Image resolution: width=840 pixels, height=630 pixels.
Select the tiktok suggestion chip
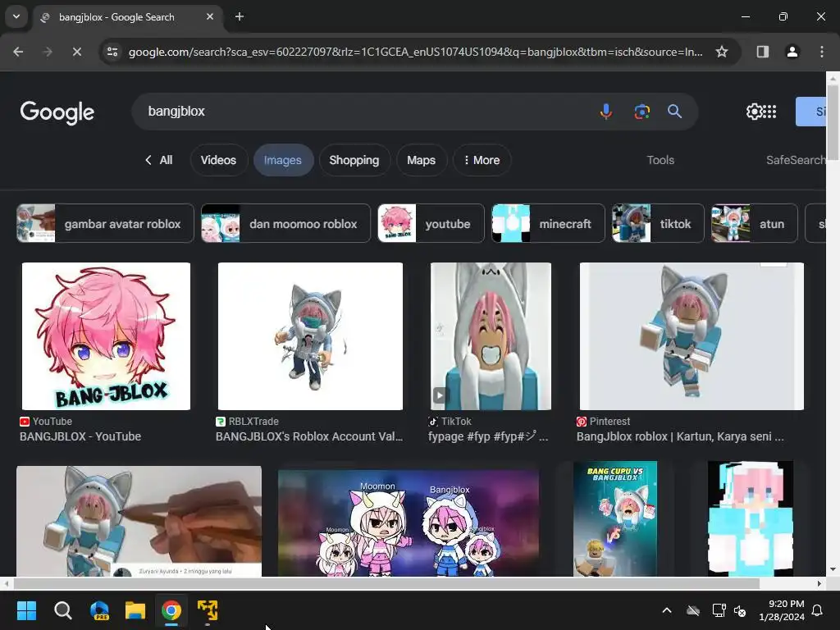click(658, 223)
